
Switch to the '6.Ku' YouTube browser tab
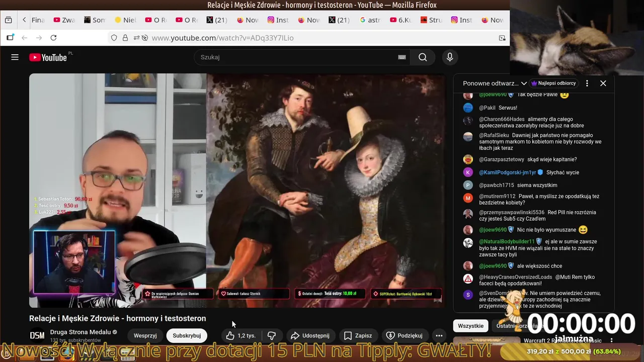[400, 20]
